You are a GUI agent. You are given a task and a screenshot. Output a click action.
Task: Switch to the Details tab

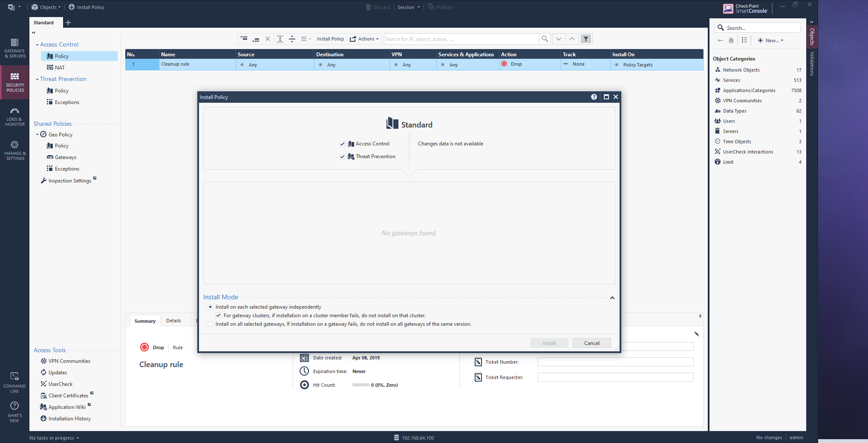[173, 321]
